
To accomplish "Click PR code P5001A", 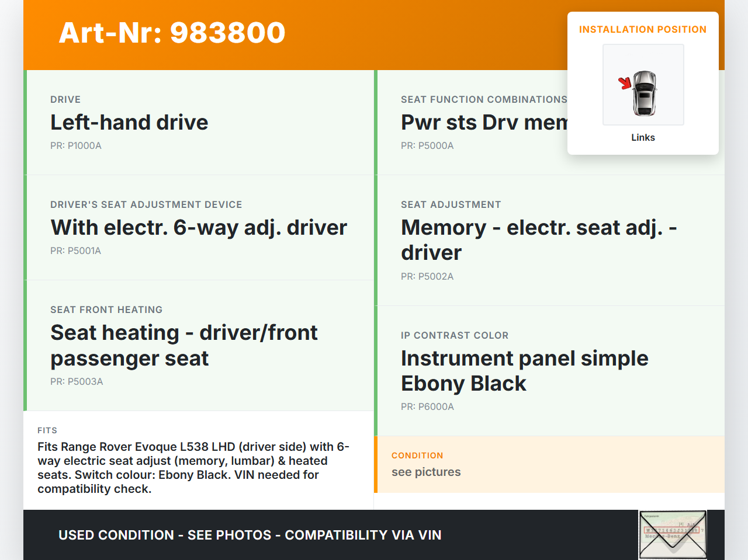I will pos(76,251).
